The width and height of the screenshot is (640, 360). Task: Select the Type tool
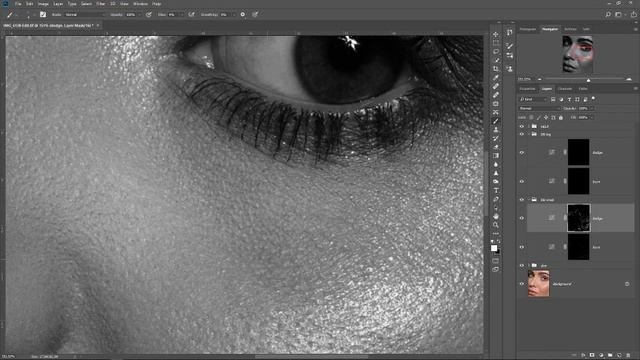496,191
